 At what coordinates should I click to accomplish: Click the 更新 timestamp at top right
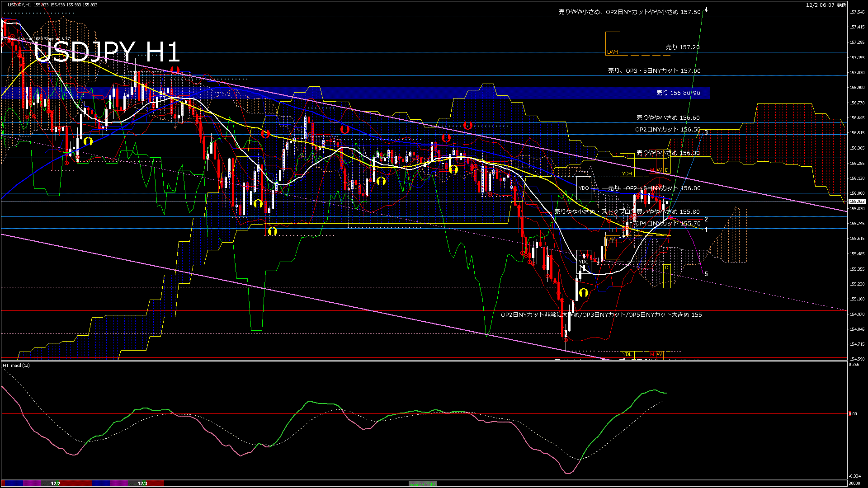[826, 5]
